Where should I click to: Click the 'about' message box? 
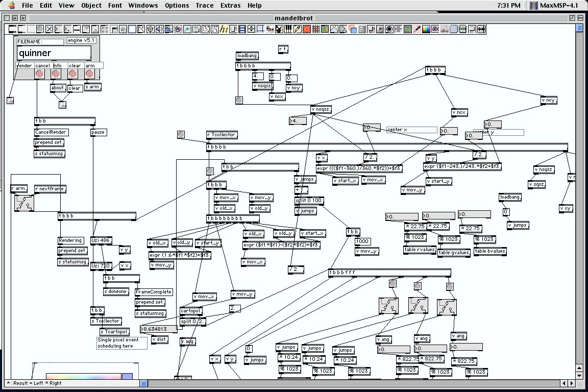click(57, 88)
